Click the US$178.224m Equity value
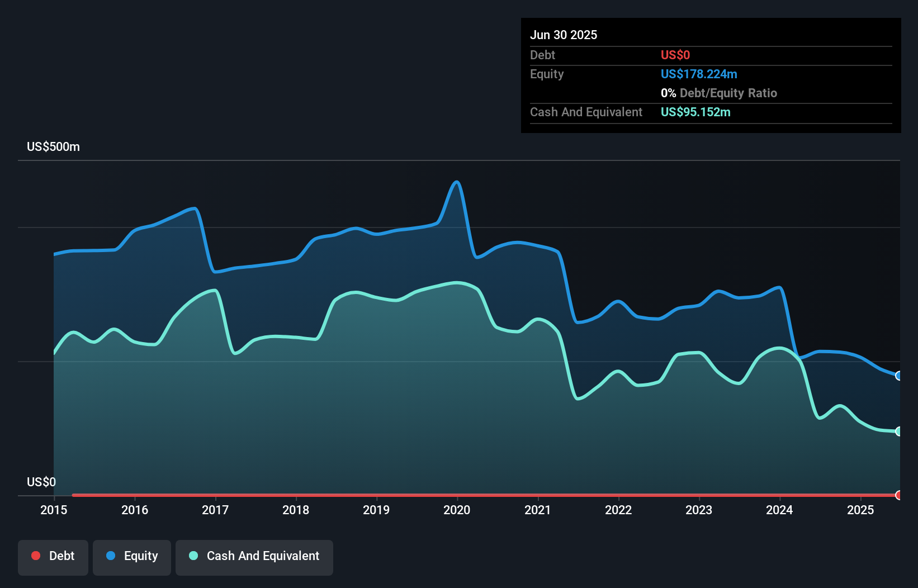Viewport: 918px width, 588px height. click(698, 74)
